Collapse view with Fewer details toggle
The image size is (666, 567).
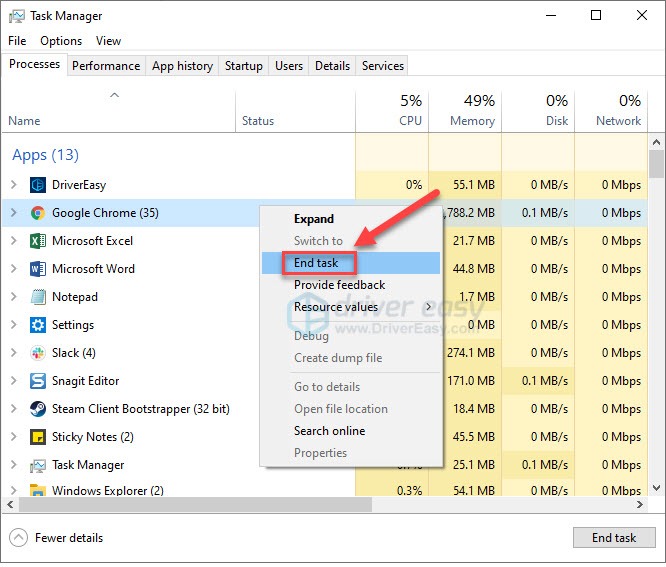(x=56, y=538)
